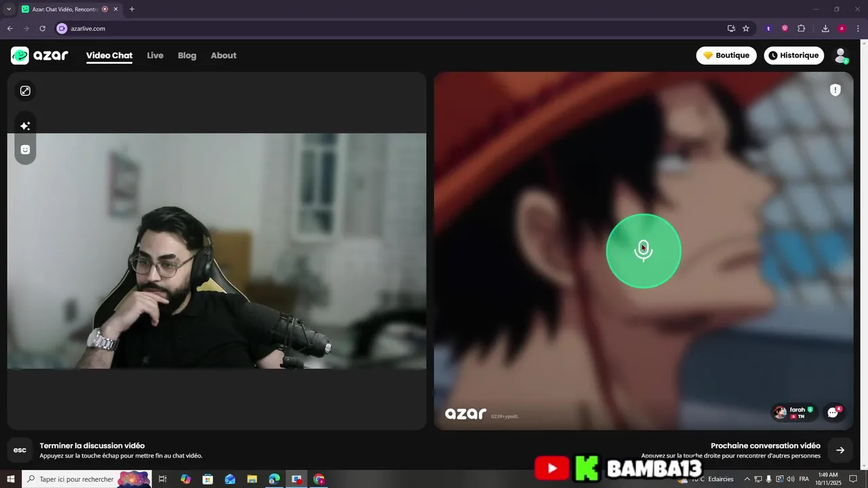Click 'Prochaine conversation vidéo' text
Viewport: 868px width, 488px height.
(x=766, y=446)
